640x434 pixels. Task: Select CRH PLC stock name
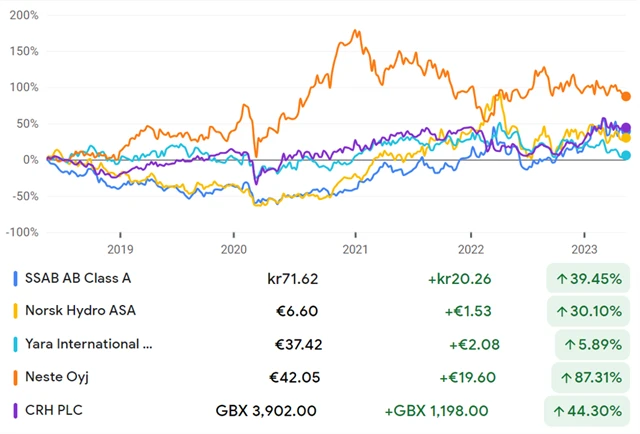[55, 410]
